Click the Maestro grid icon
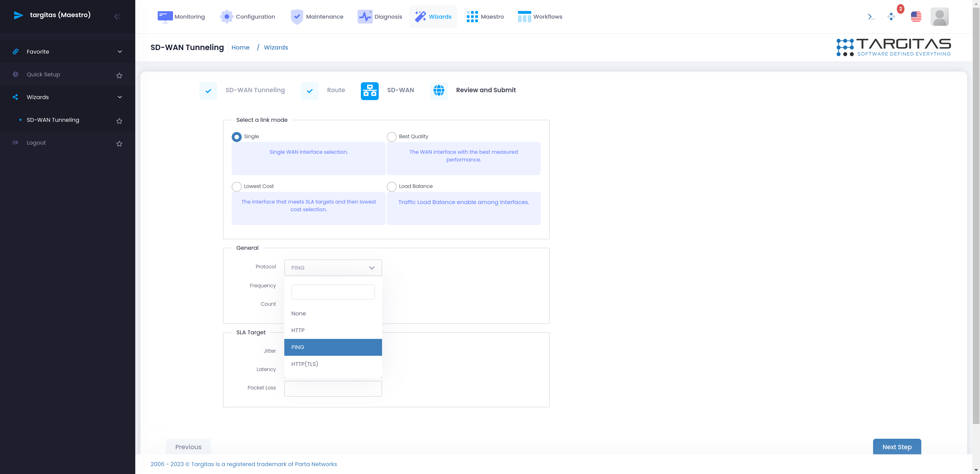The image size is (980, 474). click(x=471, y=16)
